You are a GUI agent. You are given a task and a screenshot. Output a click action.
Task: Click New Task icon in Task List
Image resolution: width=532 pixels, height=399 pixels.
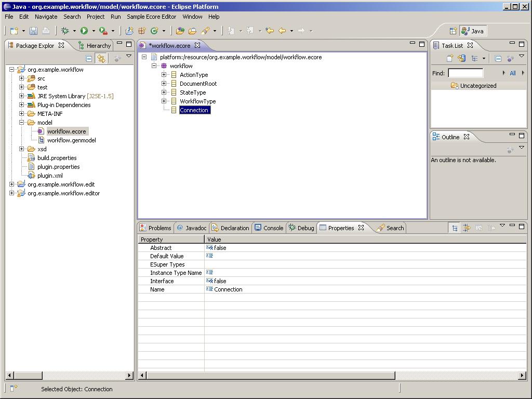click(450, 59)
